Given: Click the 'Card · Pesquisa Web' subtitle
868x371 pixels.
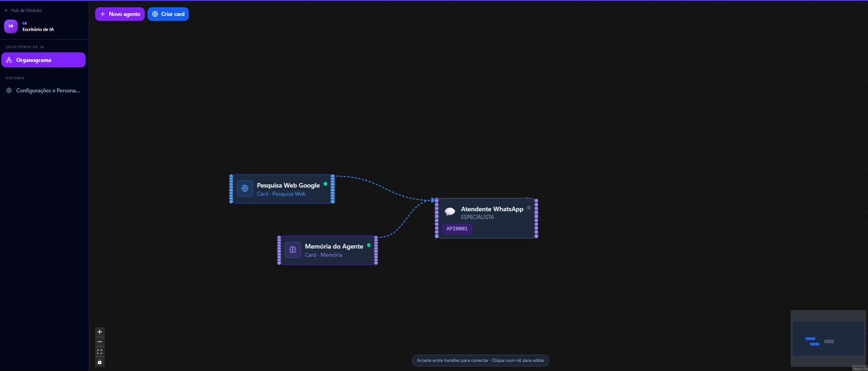Looking at the screenshot, I should 281,194.
